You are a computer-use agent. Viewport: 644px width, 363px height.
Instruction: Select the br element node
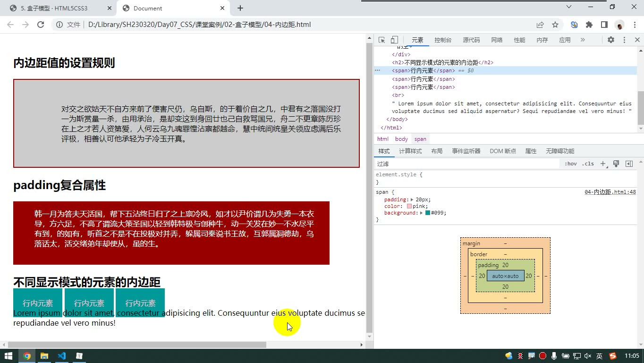[x=398, y=95]
